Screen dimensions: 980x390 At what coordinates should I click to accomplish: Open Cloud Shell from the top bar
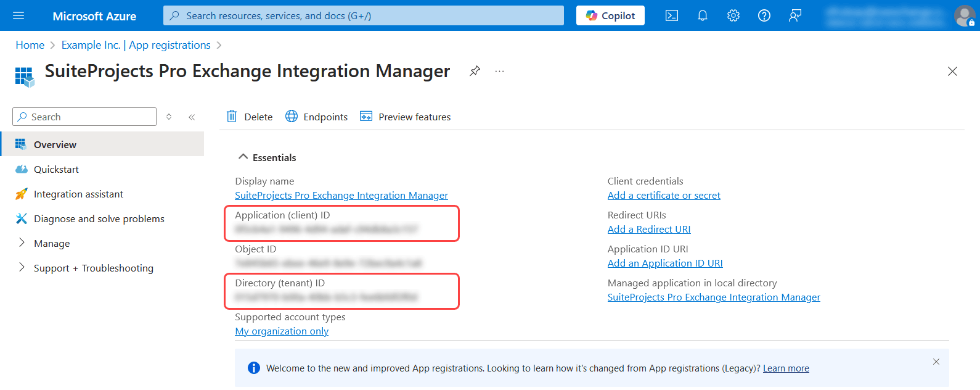point(672,15)
